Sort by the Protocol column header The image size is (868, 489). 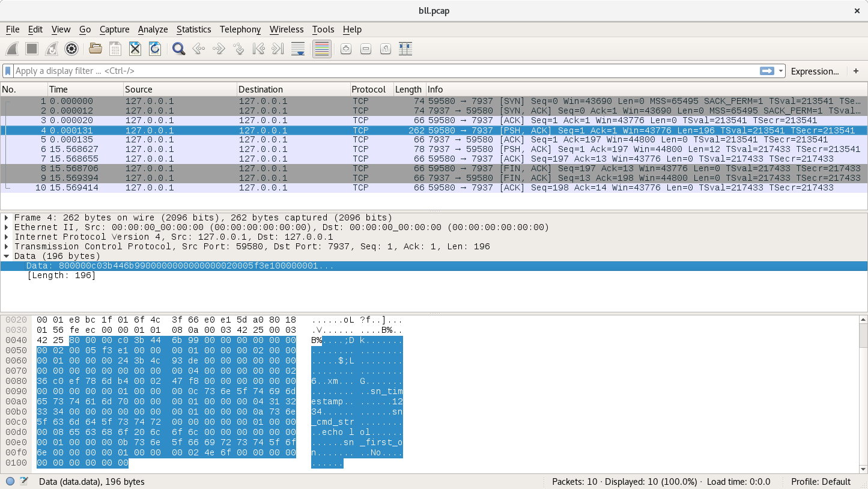[x=372, y=89]
